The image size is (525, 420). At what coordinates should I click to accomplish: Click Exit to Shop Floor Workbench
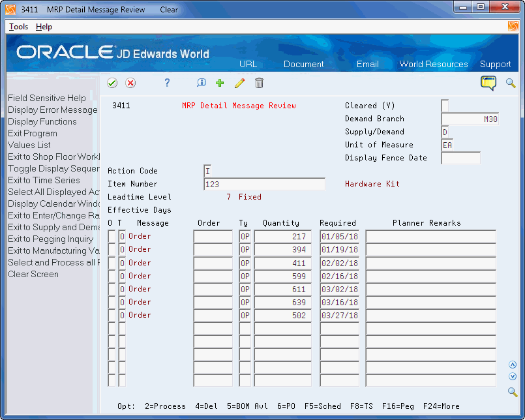click(53, 157)
